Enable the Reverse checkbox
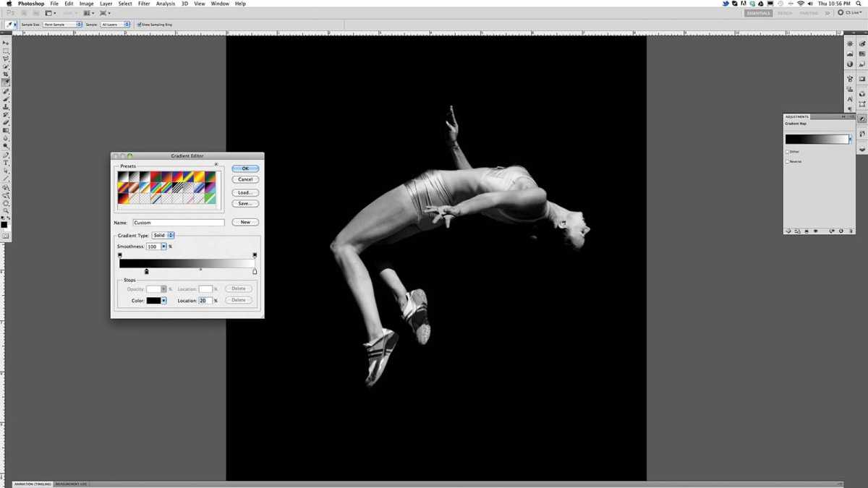The width and height of the screenshot is (868, 488). coord(788,161)
